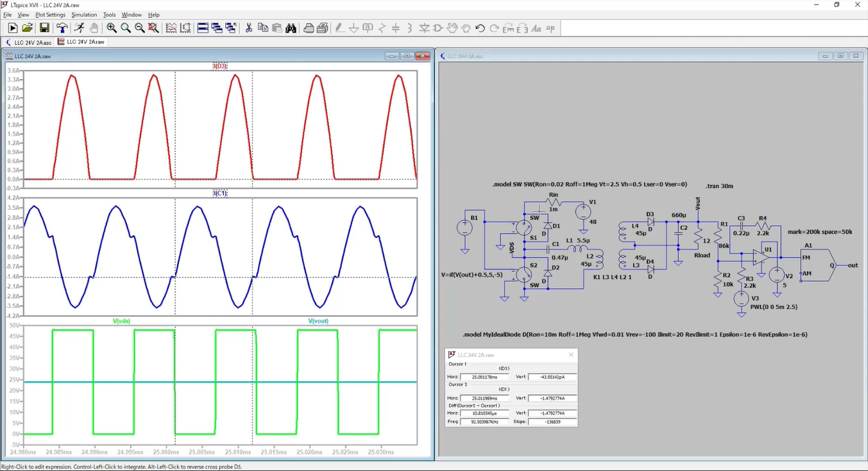Screen dimensions: 868x471
Task: Click the V(vds) green trace label
Action: (x=121, y=321)
